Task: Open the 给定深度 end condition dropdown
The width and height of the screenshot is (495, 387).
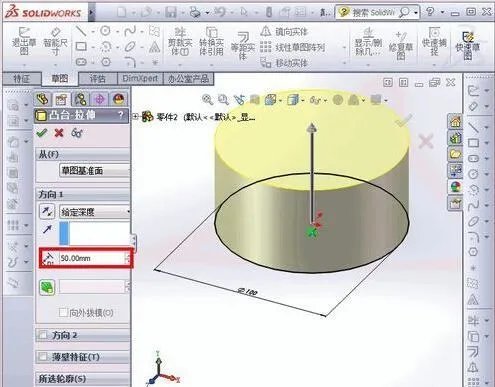Action: pyautogui.click(x=94, y=212)
